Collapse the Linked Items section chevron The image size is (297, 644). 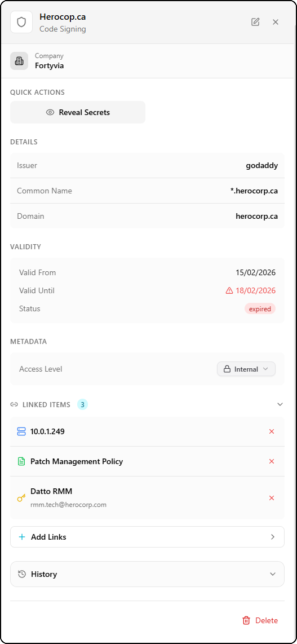pos(280,404)
